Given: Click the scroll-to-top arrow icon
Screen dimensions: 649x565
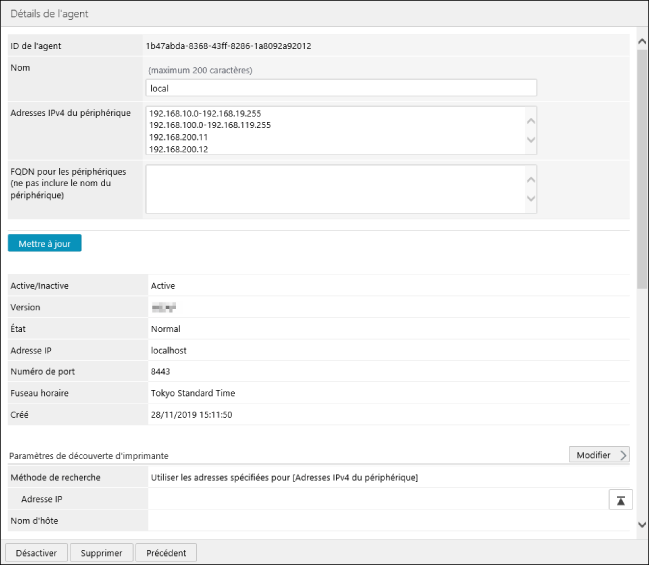Looking at the screenshot, I should [x=620, y=500].
